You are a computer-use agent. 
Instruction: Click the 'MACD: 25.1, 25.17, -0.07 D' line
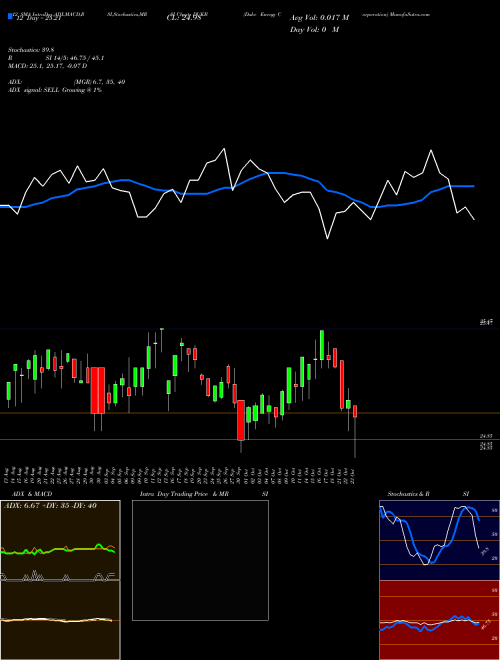click(47, 66)
